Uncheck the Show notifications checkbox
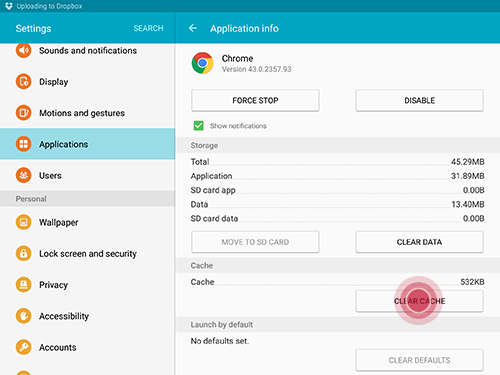Image resolution: width=500 pixels, height=375 pixels. point(198,126)
